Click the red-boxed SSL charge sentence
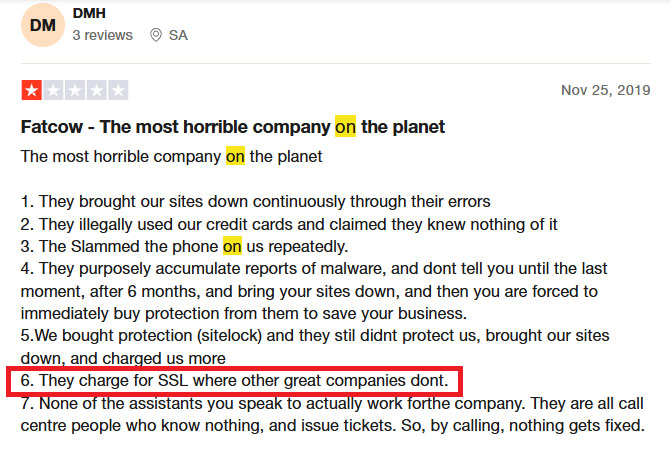Image resolution: width=671 pixels, height=449 pixels. pos(235,381)
